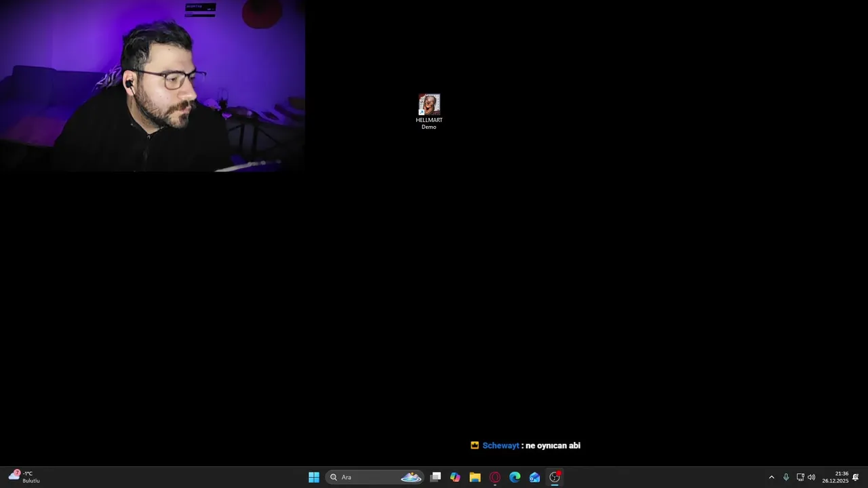
Task: Click the webcam overlay feed
Action: tap(153, 85)
